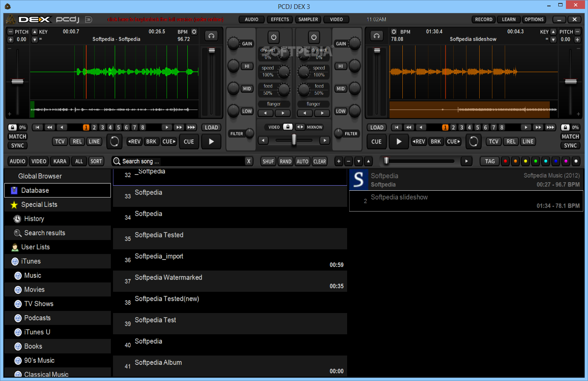588x381 pixels.
Task: Select next effect on left flanger
Action: click(283, 113)
